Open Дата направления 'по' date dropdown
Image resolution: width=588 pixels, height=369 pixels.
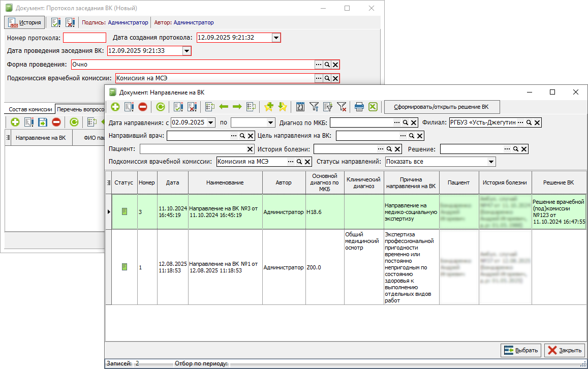point(271,122)
